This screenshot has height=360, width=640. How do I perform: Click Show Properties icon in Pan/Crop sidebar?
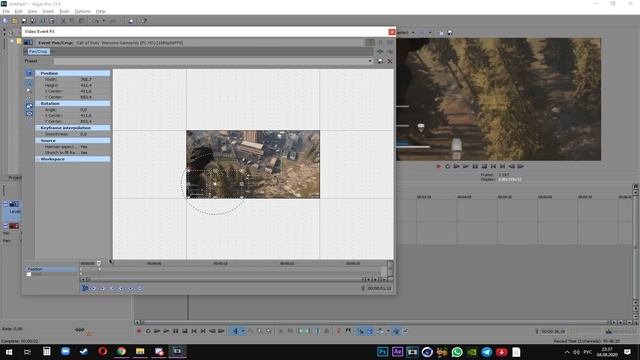pos(29,73)
